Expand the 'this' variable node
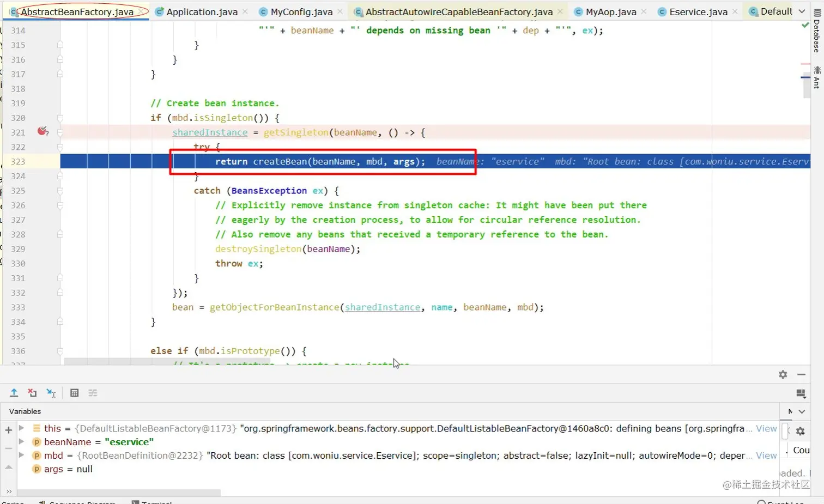824x504 pixels. [x=21, y=428]
